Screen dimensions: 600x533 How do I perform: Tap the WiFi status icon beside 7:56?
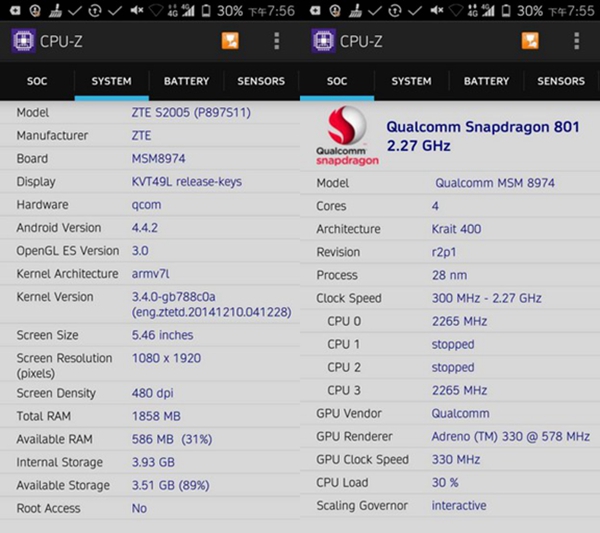[x=156, y=11]
